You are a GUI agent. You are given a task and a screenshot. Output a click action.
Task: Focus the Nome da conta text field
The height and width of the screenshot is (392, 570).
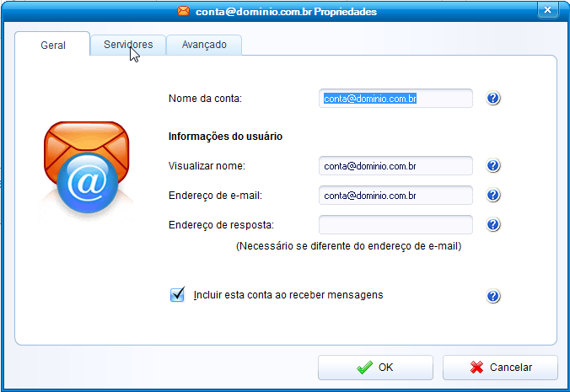tap(395, 98)
